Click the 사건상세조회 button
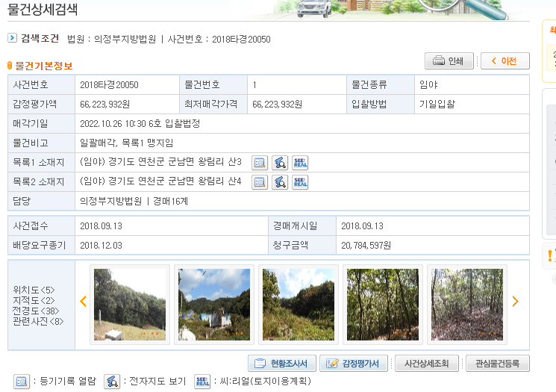The height and width of the screenshot is (392, 556). pos(427,364)
